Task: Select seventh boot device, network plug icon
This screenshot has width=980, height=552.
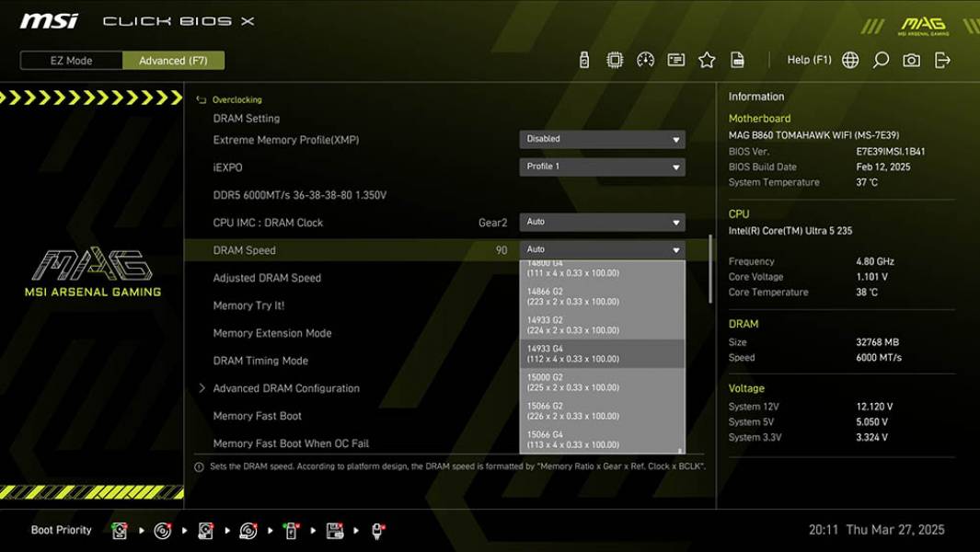Action: tap(377, 531)
